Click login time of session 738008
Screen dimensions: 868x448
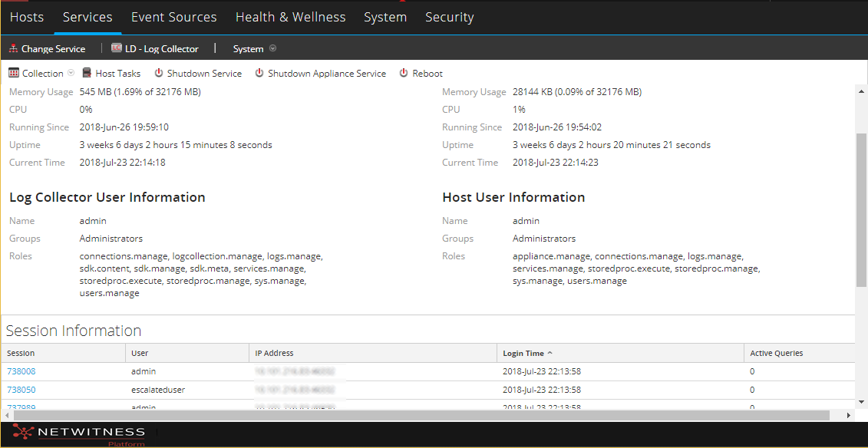542,372
